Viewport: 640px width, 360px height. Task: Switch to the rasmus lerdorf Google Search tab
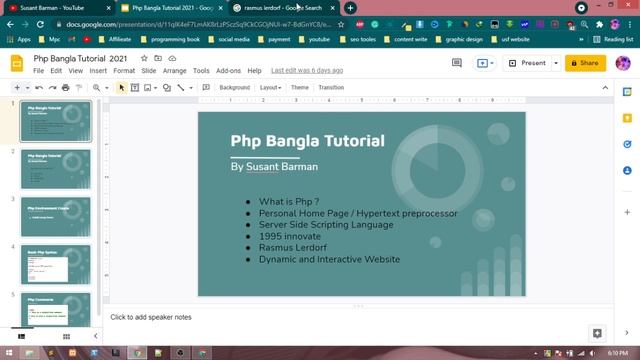(283, 8)
